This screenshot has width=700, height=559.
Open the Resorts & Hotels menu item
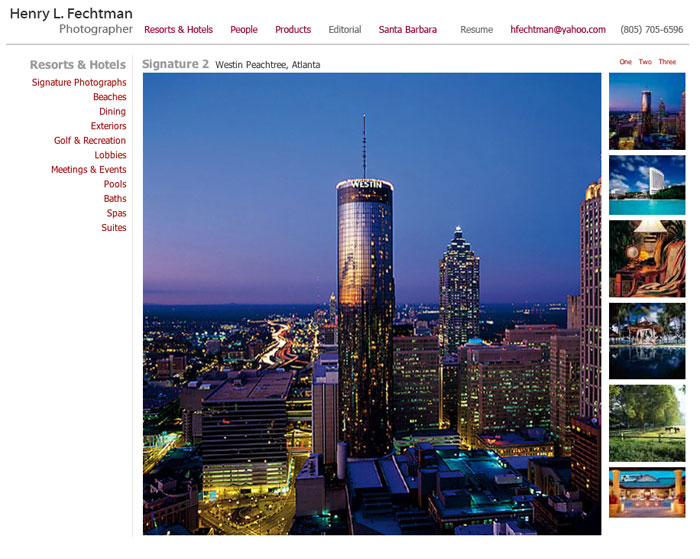(178, 30)
